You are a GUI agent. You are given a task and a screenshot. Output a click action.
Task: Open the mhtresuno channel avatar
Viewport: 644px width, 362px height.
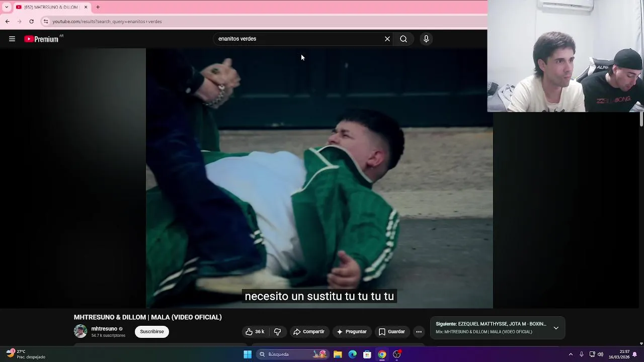point(80,331)
